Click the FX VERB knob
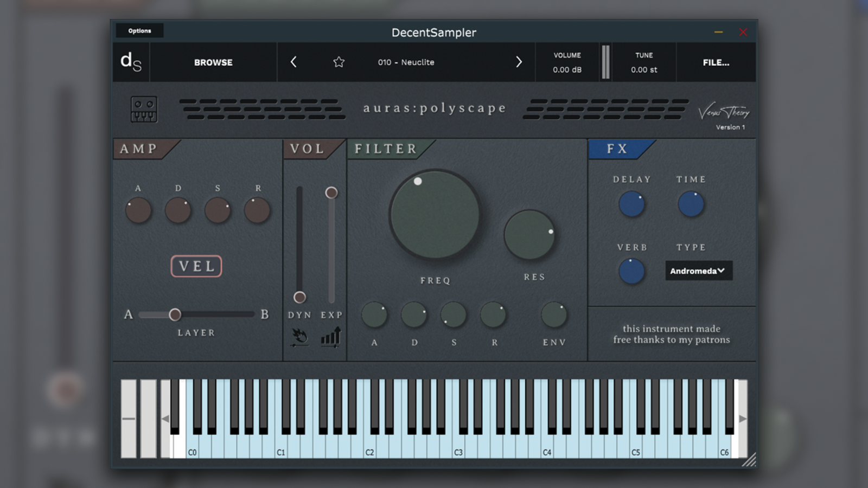Image resolution: width=868 pixels, height=488 pixels. 631,271
